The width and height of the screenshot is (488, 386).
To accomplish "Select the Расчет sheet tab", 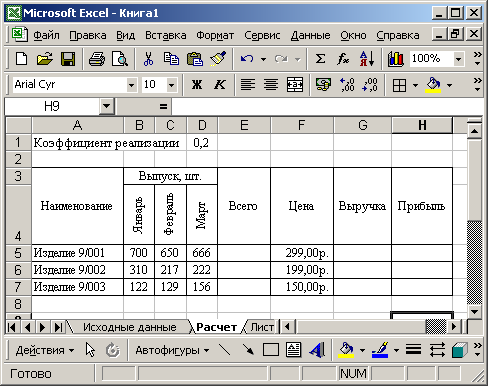I will tap(216, 327).
